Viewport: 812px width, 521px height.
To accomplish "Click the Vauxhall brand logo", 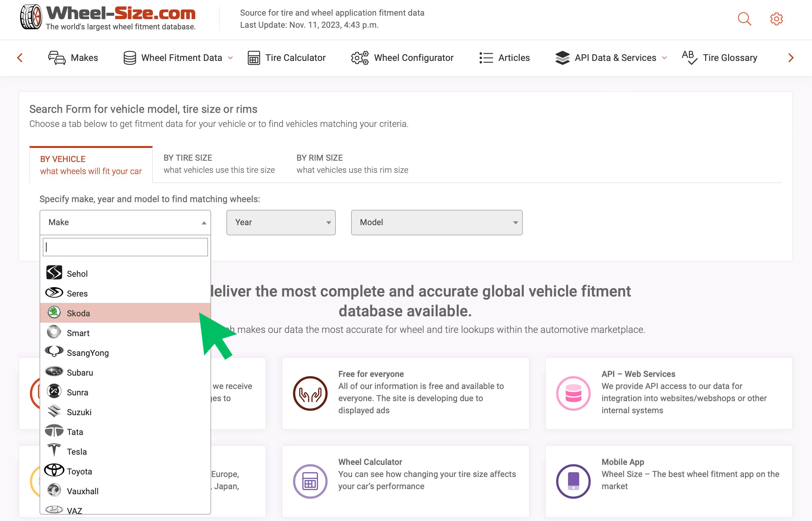I will click(x=54, y=490).
